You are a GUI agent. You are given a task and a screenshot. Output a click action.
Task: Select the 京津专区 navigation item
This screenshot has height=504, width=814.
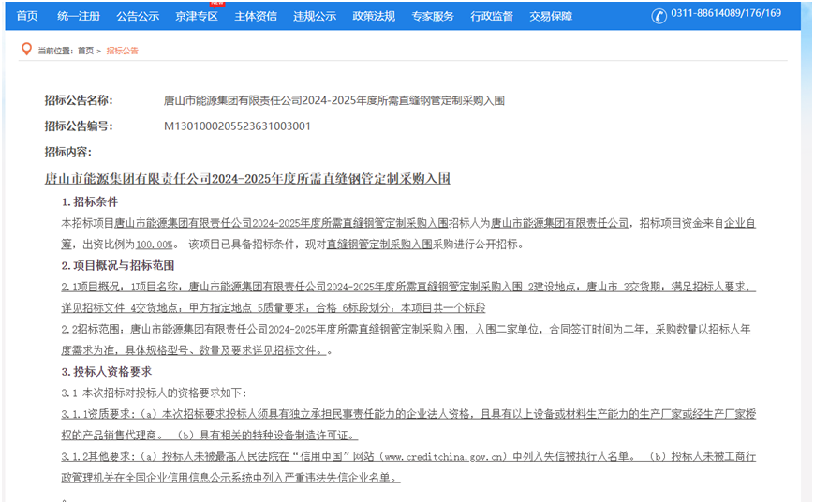[x=197, y=16]
